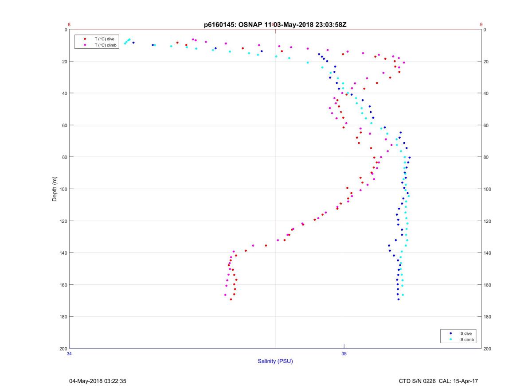The width and height of the screenshot is (532, 392).
Task: Click the magenta marker for T climb in legend
Action: coord(85,45)
